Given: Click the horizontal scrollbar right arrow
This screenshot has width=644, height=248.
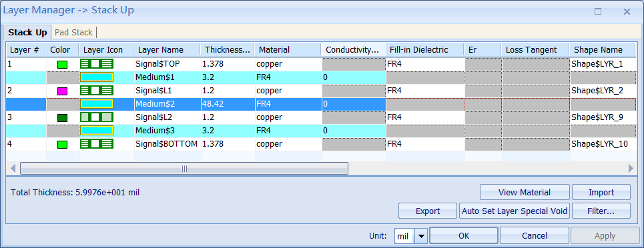Looking at the screenshot, I should tap(631, 169).
